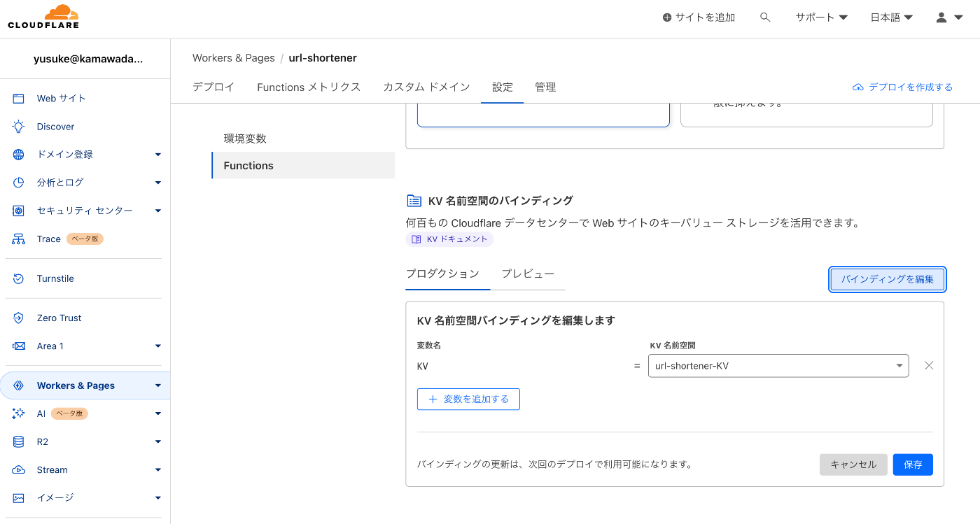Viewport: 980px width, 524px height.
Task: Click the 保存 button
Action: pos(913,465)
